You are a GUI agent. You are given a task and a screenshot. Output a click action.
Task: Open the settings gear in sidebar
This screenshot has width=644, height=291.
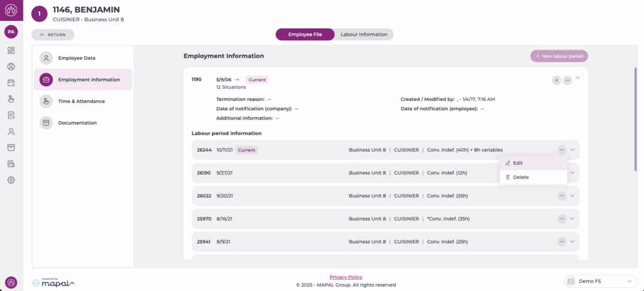[x=11, y=180]
